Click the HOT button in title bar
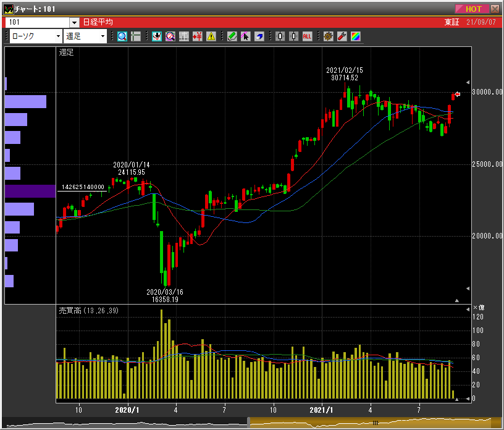504x430 pixels. pyautogui.click(x=473, y=9)
